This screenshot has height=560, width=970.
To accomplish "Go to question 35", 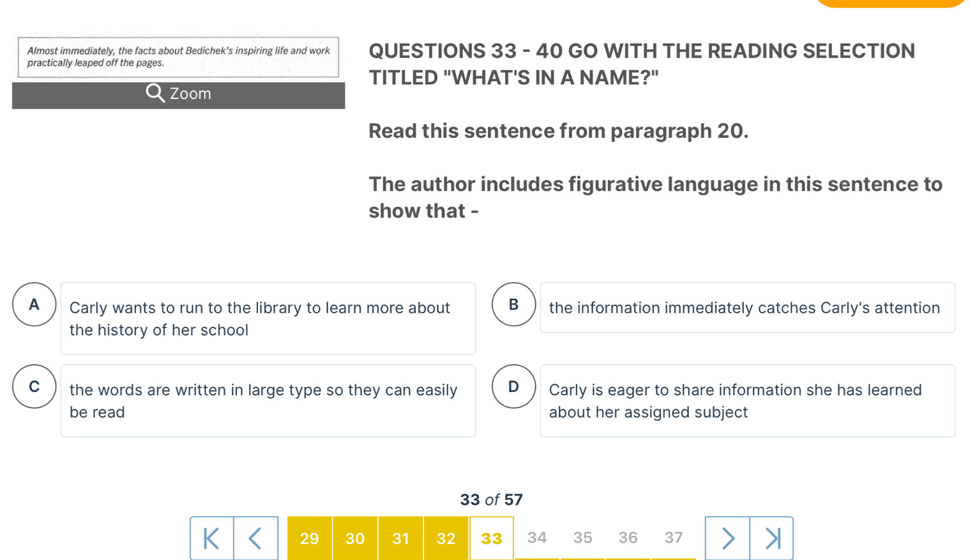I will tap(582, 538).
